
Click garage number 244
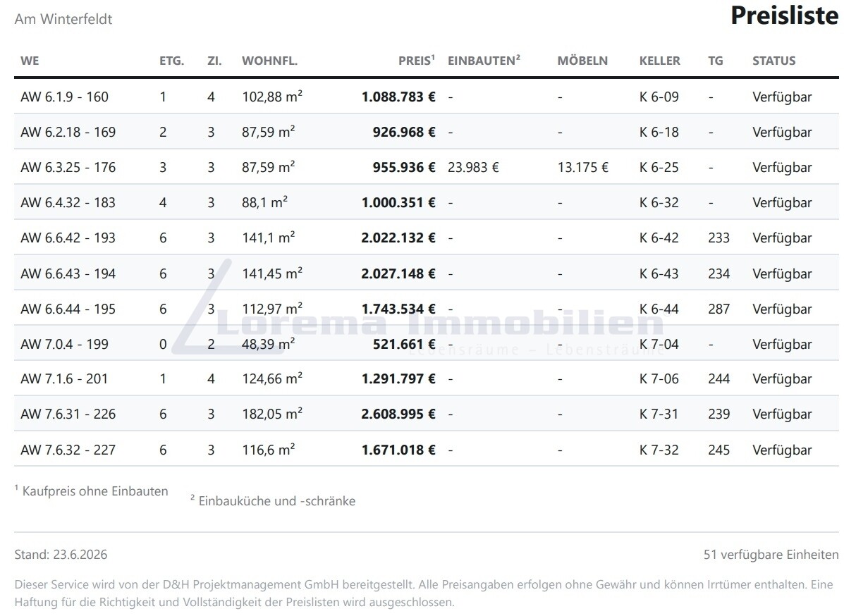point(718,378)
